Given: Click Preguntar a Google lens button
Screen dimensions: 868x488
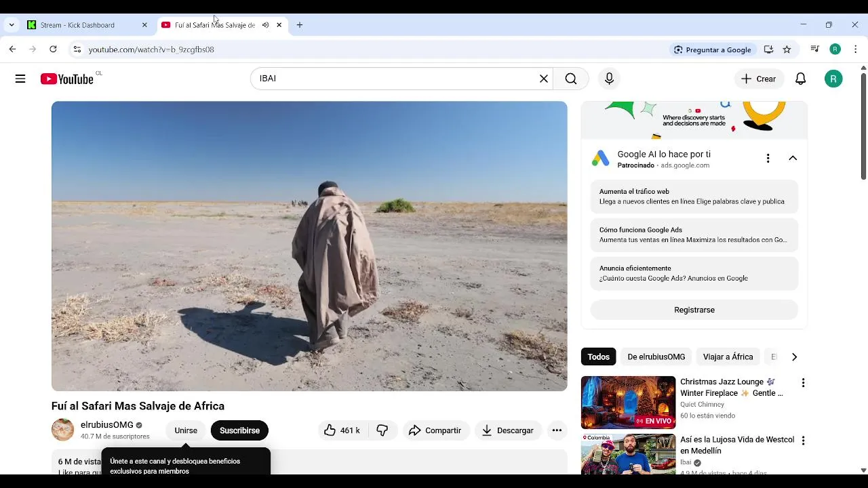Looking at the screenshot, I should [x=713, y=49].
